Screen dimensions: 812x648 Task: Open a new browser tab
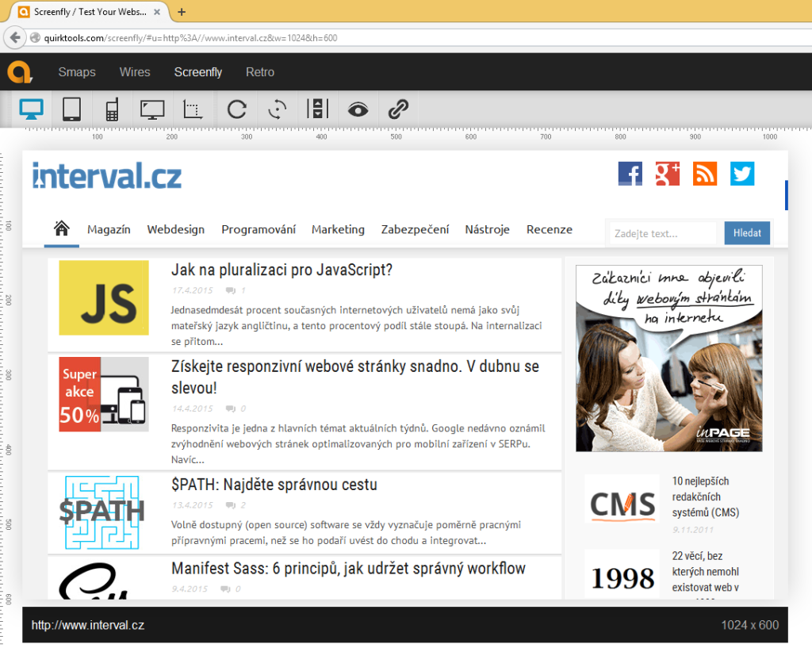(x=182, y=12)
